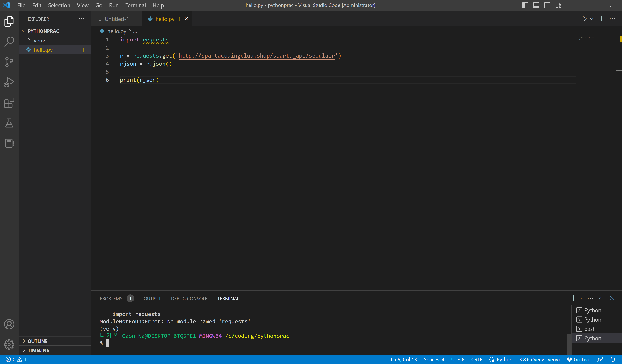Open the File menu
The height and width of the screenshot is (364, 622).
[21, 5]
